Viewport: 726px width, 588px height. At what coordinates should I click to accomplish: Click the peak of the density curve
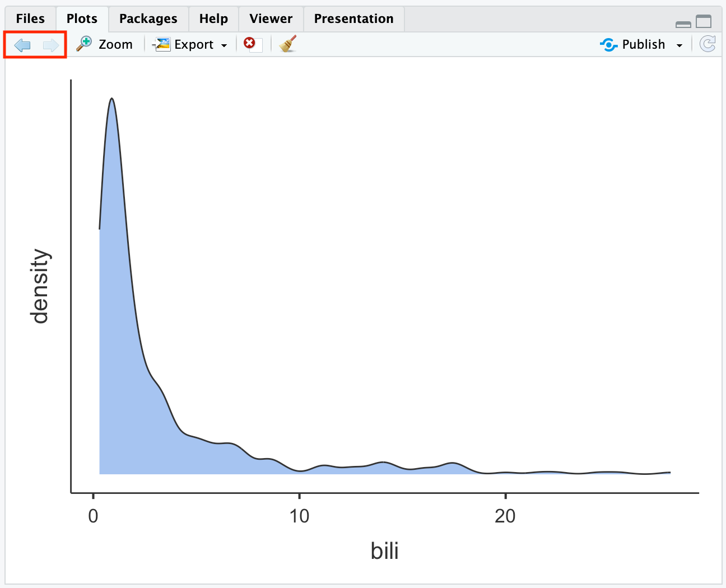pos(112,99)
